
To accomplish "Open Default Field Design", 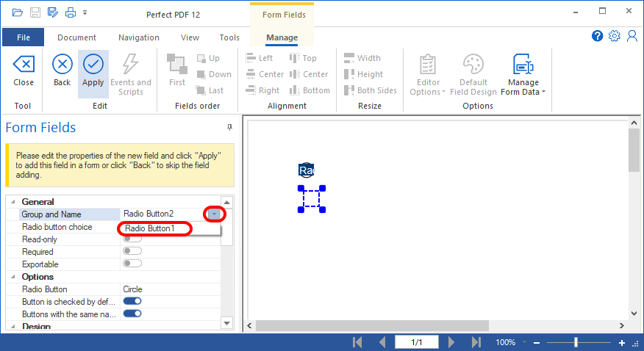I will coord(473,75).
